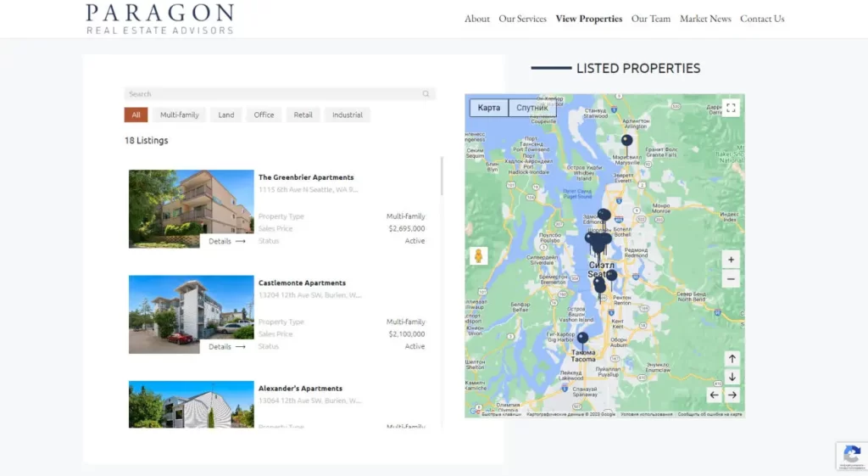Click the $2,100,000 sales price

click(406, 333)
